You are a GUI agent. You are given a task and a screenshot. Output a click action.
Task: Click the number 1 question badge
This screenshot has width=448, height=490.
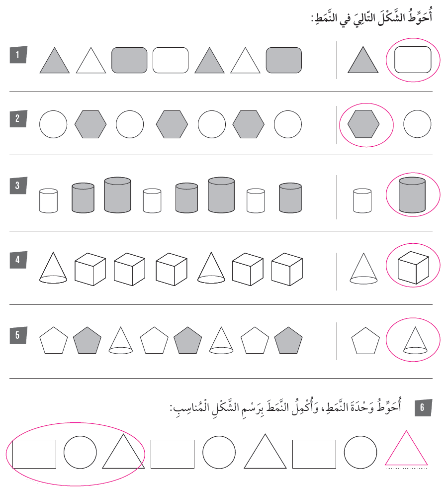tap(17, 55)
